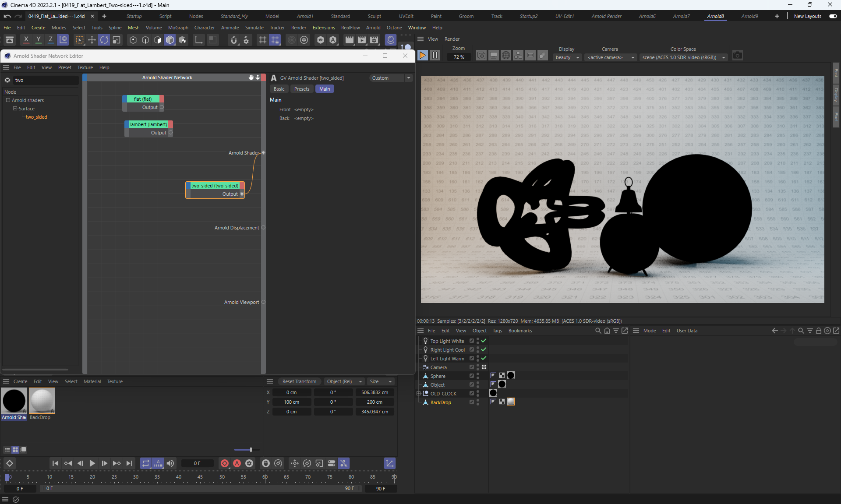Select the Rotate tool in toolbar
841x504 pixels.
coord(104,40)
